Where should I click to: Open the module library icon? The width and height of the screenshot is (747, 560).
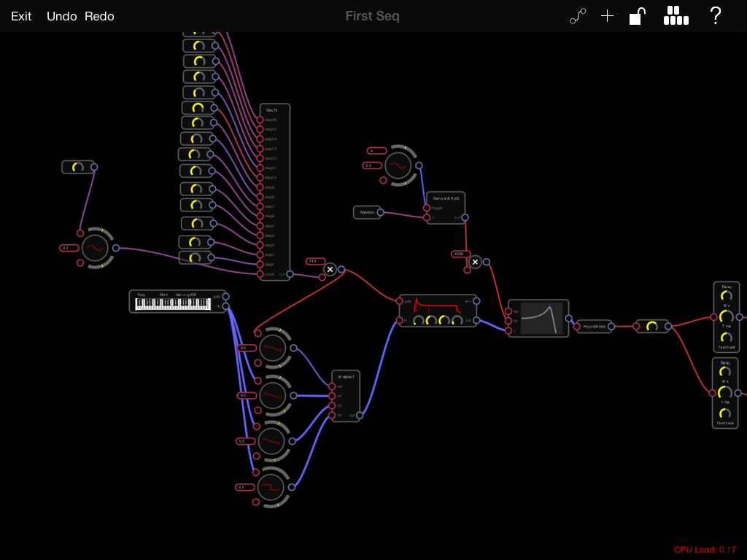676,16
